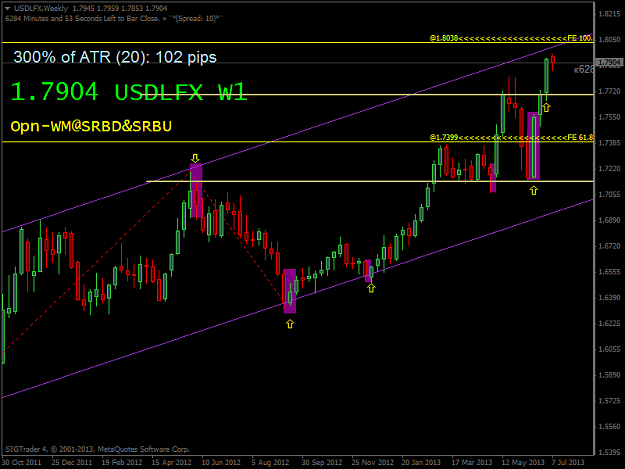Click the 'USDLFX,Weekly' chart title text
This screenshot has width=625, height=469.
coord(41,8)
